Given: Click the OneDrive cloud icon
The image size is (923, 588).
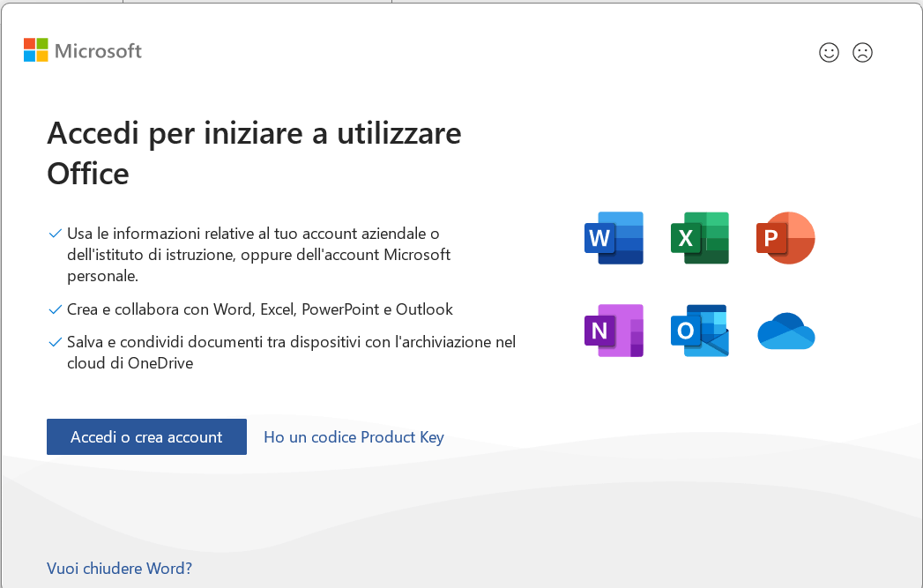Looking at the screenshot, I should [x=785, y=331].
